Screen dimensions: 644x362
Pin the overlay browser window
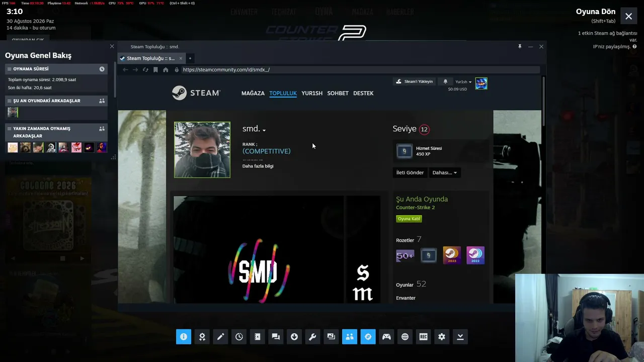tap(520, 46)
